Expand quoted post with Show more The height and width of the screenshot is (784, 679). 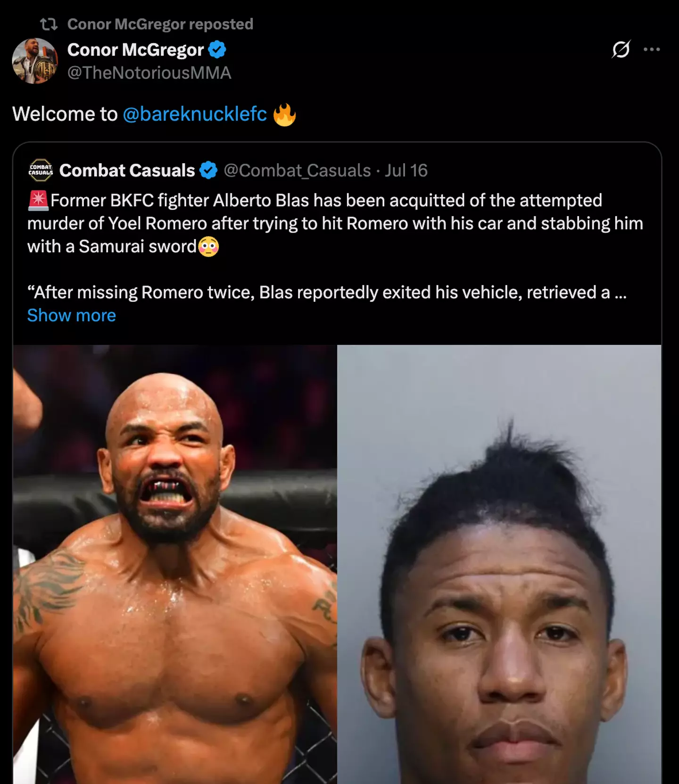pyautogui.click(x=72, y=315)
